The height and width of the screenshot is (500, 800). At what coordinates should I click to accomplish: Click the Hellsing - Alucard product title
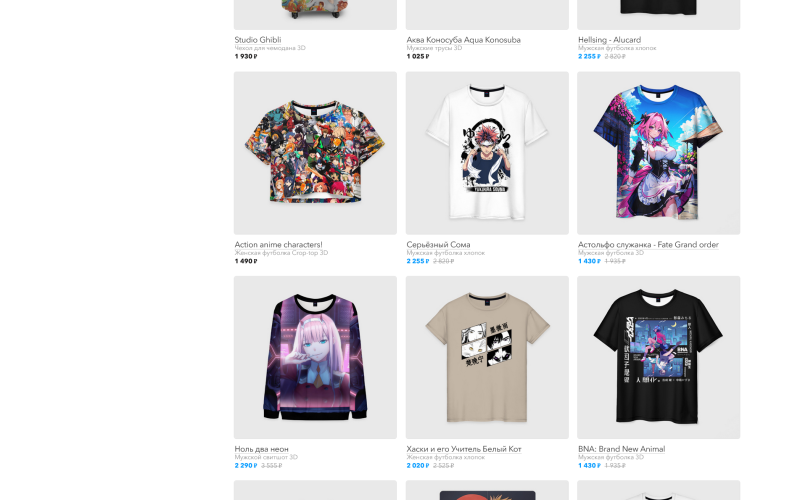[609, 40]
